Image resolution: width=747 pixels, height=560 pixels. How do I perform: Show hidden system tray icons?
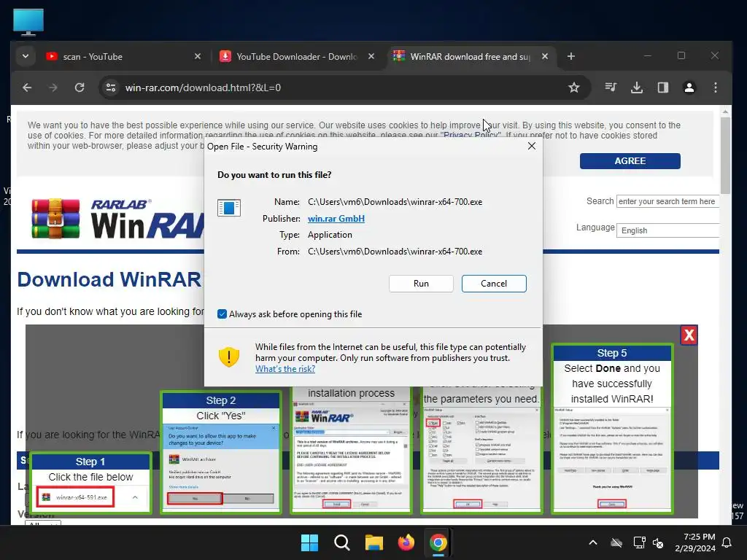coord(593,542)
